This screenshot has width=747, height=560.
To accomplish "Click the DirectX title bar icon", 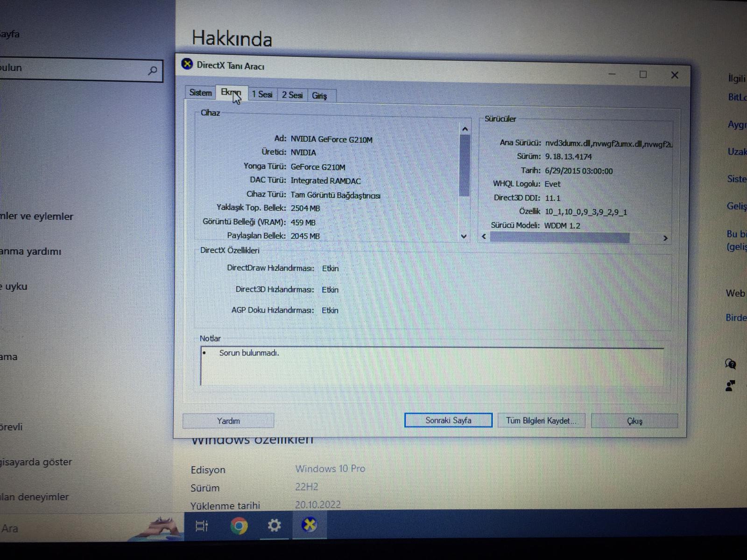I will pyautogui.click(x=187, y=64).
